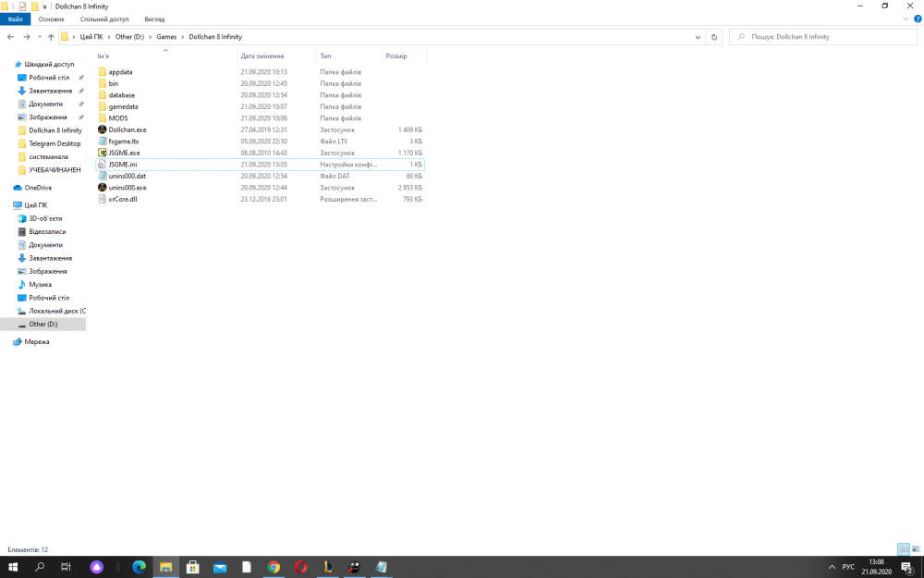Open the Dollchan.exe application file

[128, 129]
